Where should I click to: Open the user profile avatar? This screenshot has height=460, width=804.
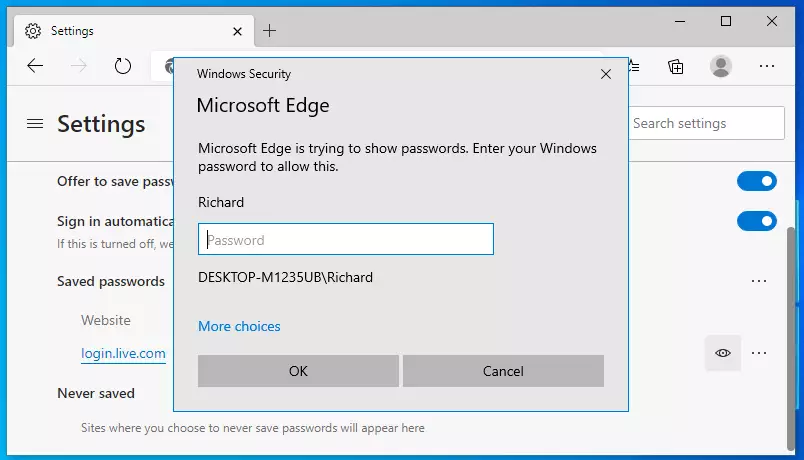[720, 66]
